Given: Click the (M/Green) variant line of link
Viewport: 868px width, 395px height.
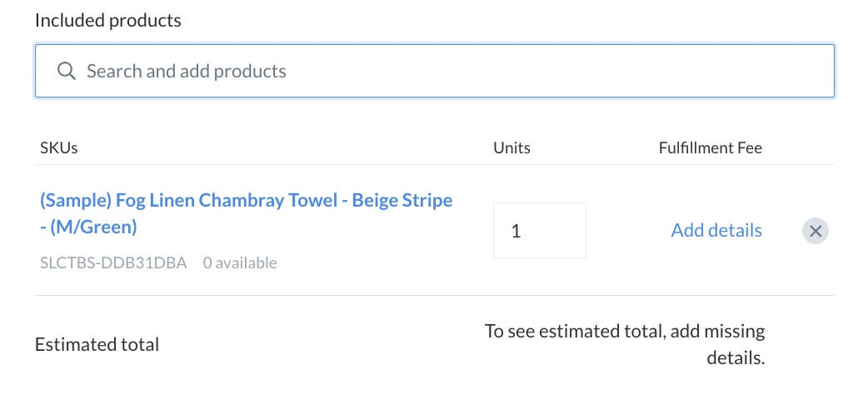Looking at the screenshot, I should 88,227.
